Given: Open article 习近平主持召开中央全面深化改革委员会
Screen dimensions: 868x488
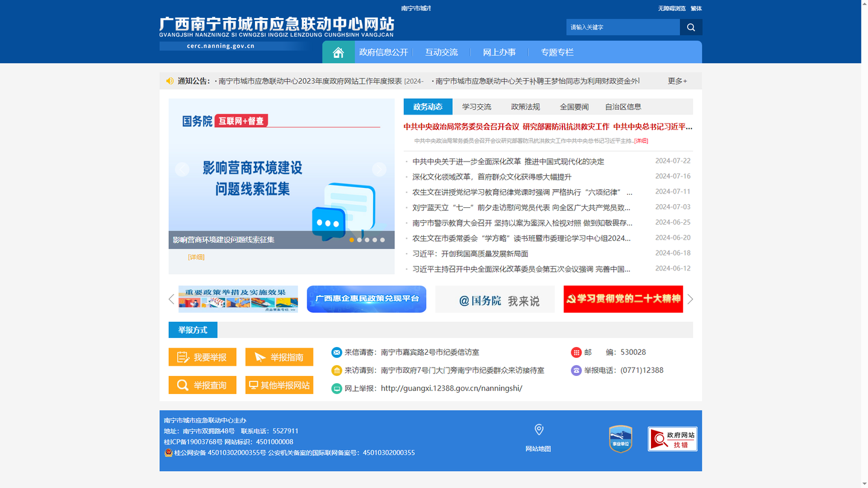Looking at the screenshot, I should click(x=521, y=269).
